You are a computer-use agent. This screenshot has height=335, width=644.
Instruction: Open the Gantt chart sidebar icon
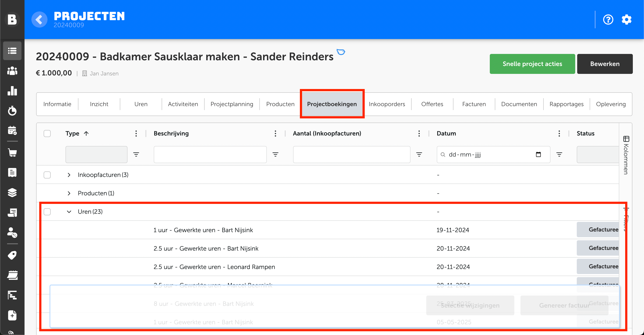tap(12, 295)
